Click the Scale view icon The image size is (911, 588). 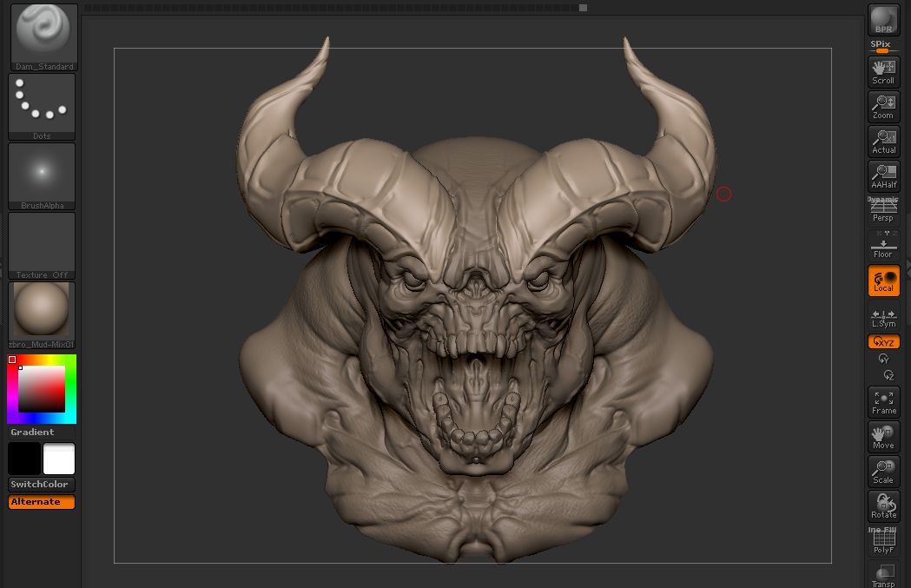pos(884,472)
